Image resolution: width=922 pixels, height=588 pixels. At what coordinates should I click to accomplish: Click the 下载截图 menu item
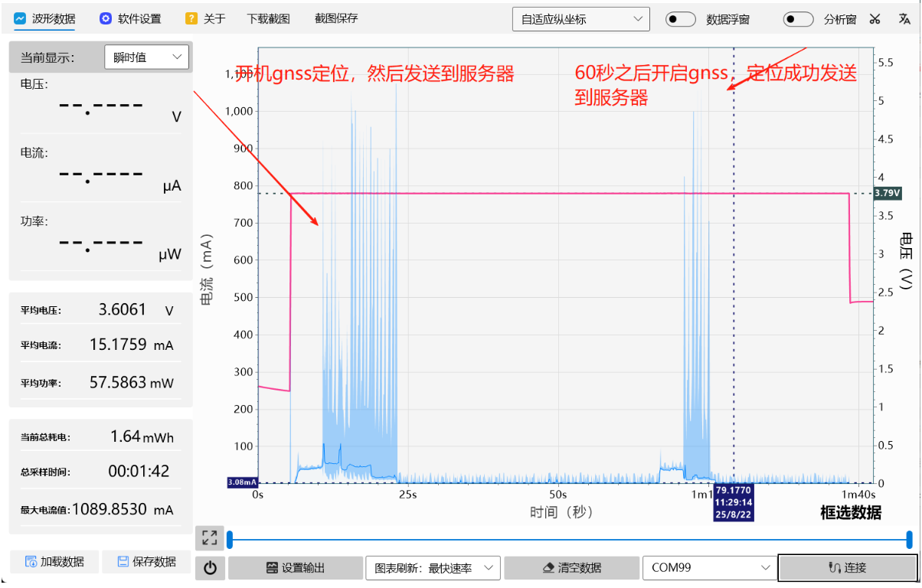tap(268, 19)
